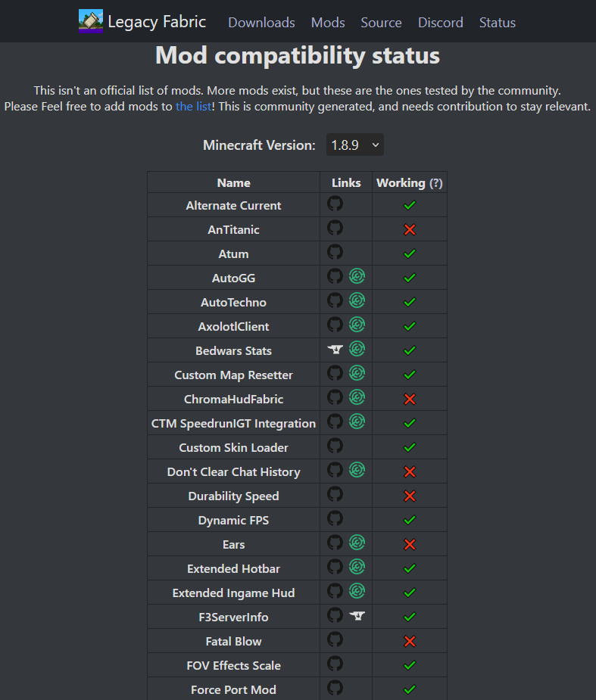The height and width of the screenshot is (700, 596).
Task: Open the Modrinth page for AutoGG
Action: (x=357, y=276)
